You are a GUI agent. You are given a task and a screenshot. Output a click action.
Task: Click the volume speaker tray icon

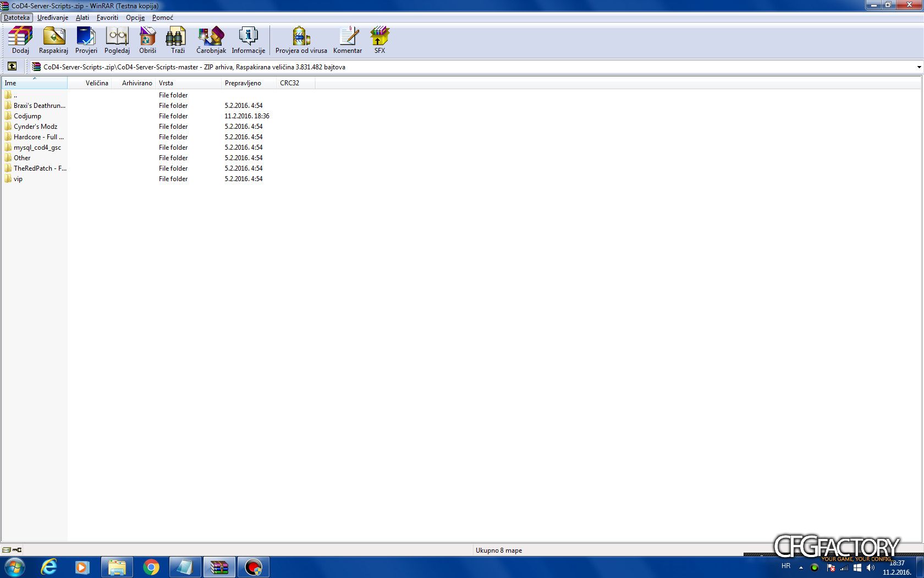click(x=870, y=567)
